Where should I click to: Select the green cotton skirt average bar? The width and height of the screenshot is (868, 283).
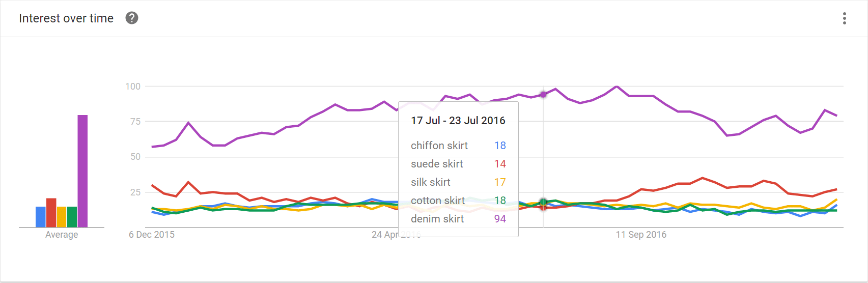click(72, 217)
